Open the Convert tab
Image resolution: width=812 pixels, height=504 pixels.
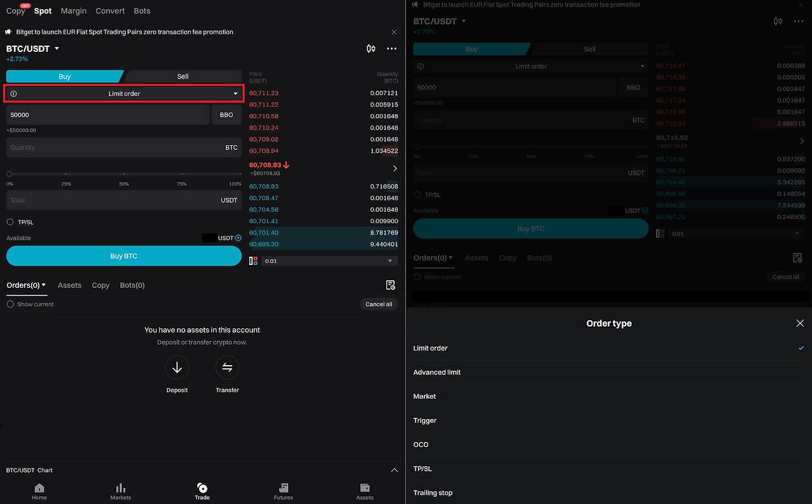[x=110, y=11]
